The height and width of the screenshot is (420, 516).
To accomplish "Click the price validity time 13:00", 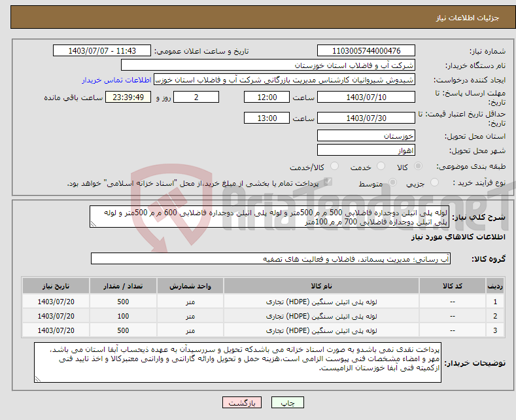I will click(267, 118).
